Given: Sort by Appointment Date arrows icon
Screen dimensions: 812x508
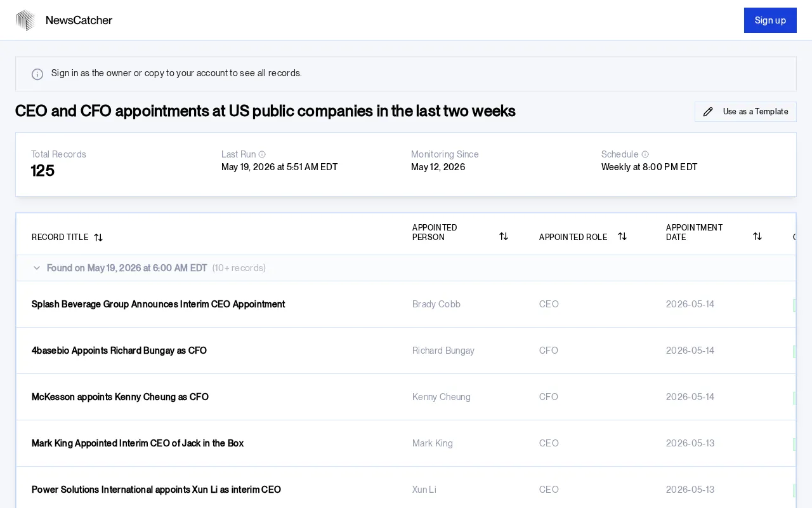Looking at the screenshot, I should 757,236.
